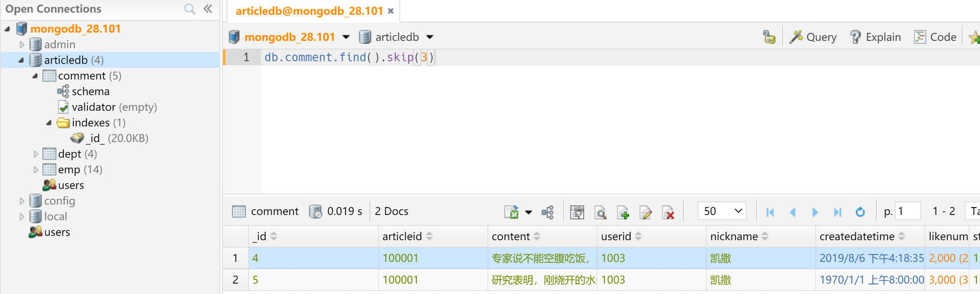The width and height of the screenshot is (980, 294).
Task: Expand the admin database node
Action: coord(22,45)
